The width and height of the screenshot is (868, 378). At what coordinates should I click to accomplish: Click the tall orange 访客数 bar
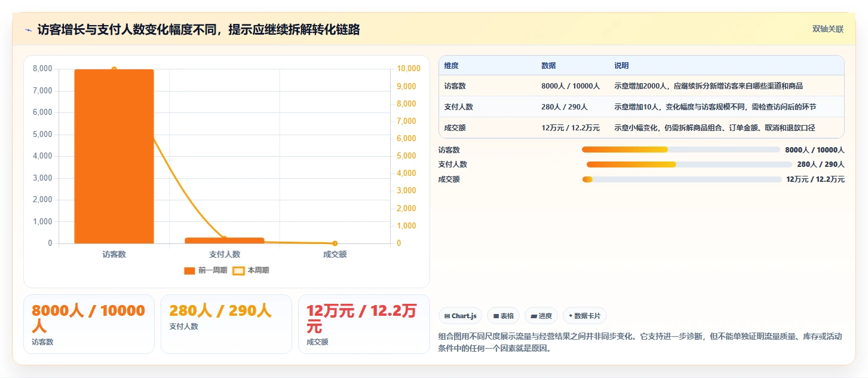(114, 156)
